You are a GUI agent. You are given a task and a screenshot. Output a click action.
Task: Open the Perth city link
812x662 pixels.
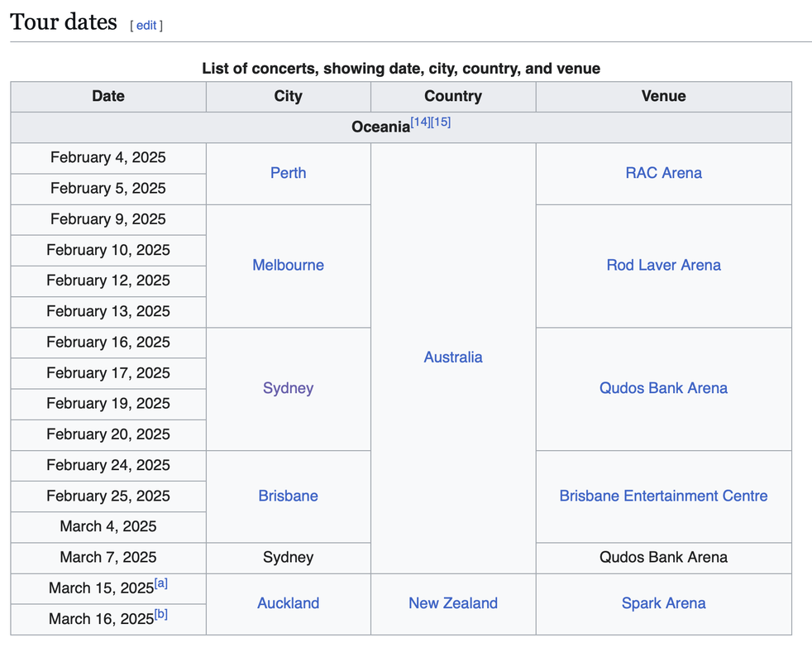(x=288, y=173)
